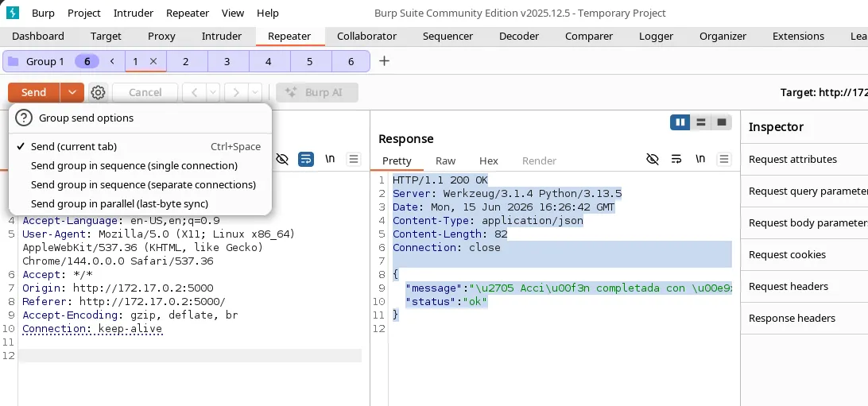
Task: Go forward in request history
Action: (236, 92)
